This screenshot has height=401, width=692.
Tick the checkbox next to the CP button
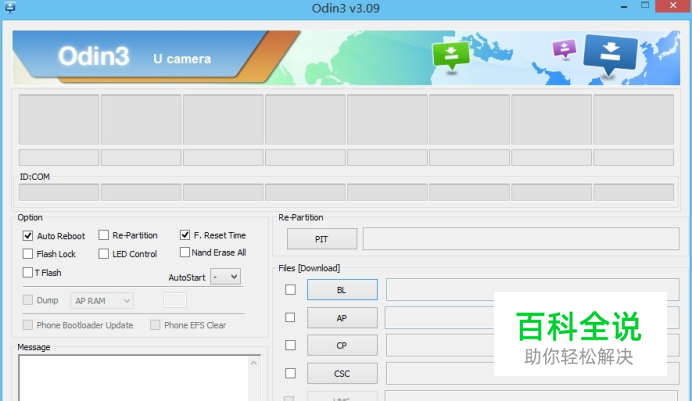pyautogui.click(x=290, y=345)
